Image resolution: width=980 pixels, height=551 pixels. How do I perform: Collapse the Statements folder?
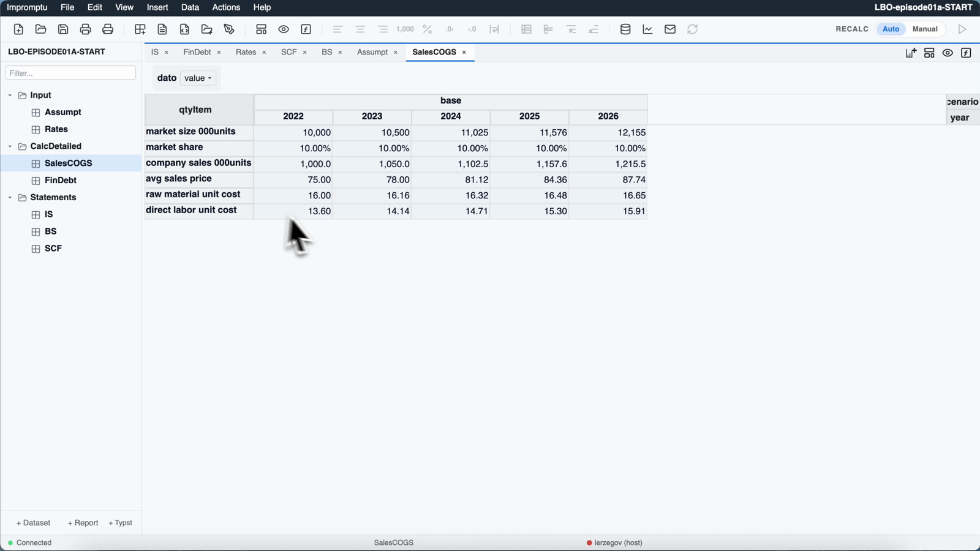click(x=10, y=198)
